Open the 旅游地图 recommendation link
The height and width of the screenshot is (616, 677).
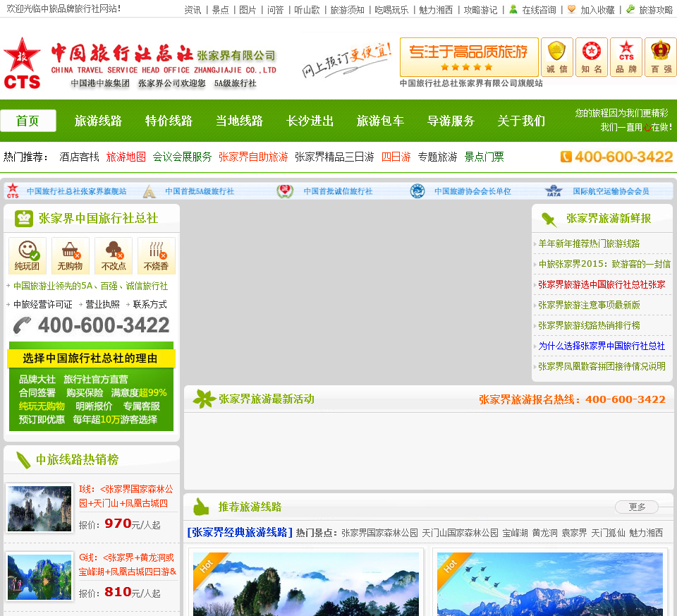point(126,157)
